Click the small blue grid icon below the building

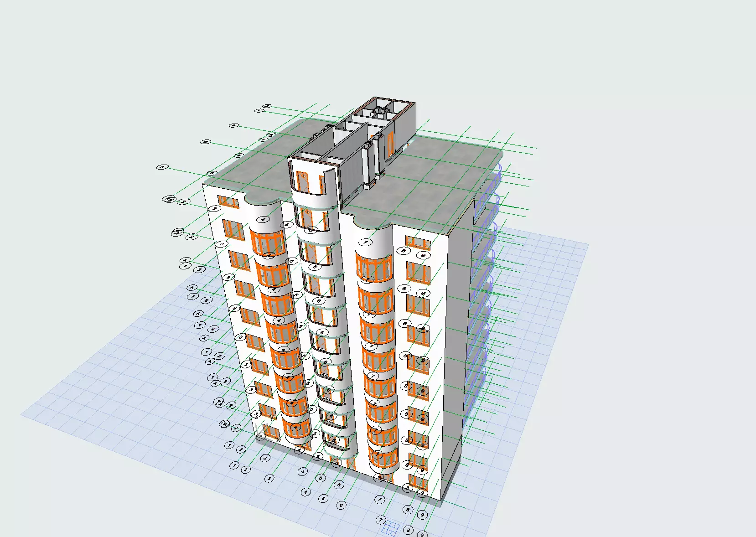(x=391, y=528)
